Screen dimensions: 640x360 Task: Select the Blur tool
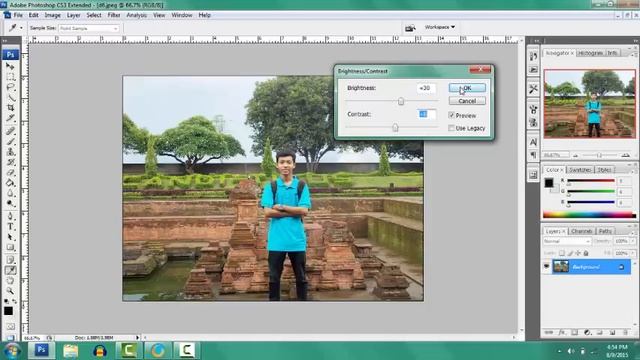click(10, 193)
